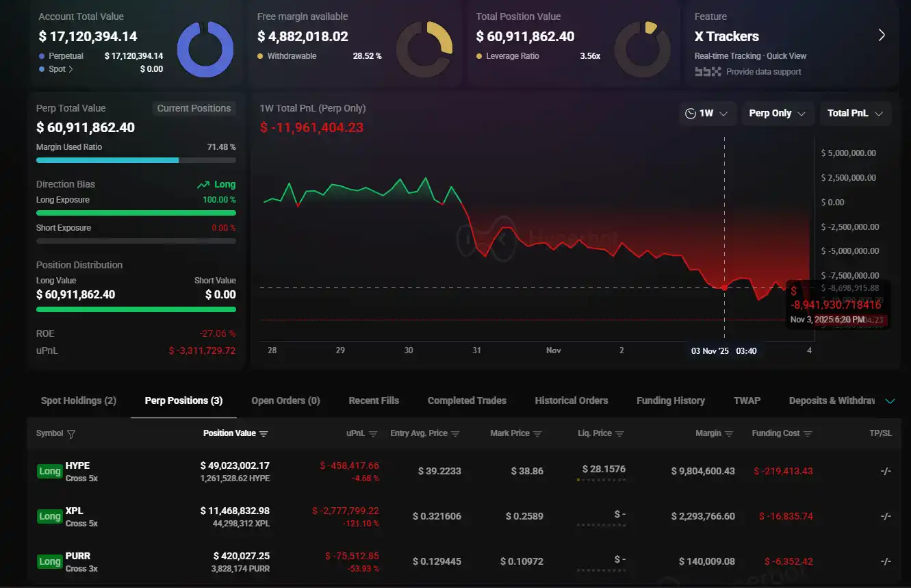Image resolution: width=911 pixels, height=588 pixels.
Task: Click the Free margin donut chart
Action: pos(424,49)
